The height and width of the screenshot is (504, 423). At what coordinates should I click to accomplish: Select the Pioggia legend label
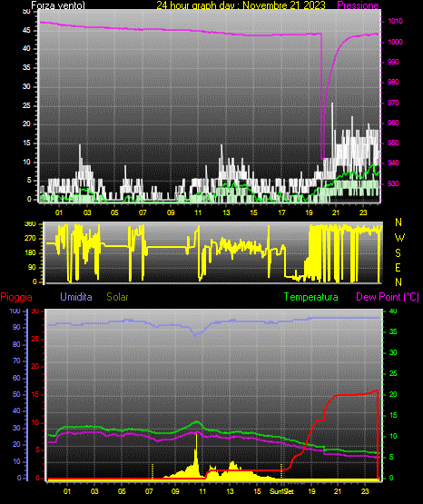coord(16,297)
